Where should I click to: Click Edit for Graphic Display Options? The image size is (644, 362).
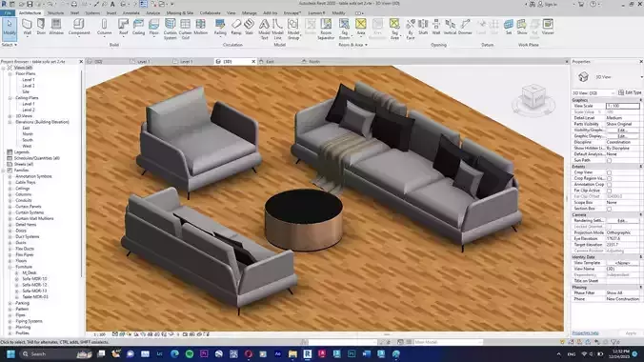click(x=622, y=136)
